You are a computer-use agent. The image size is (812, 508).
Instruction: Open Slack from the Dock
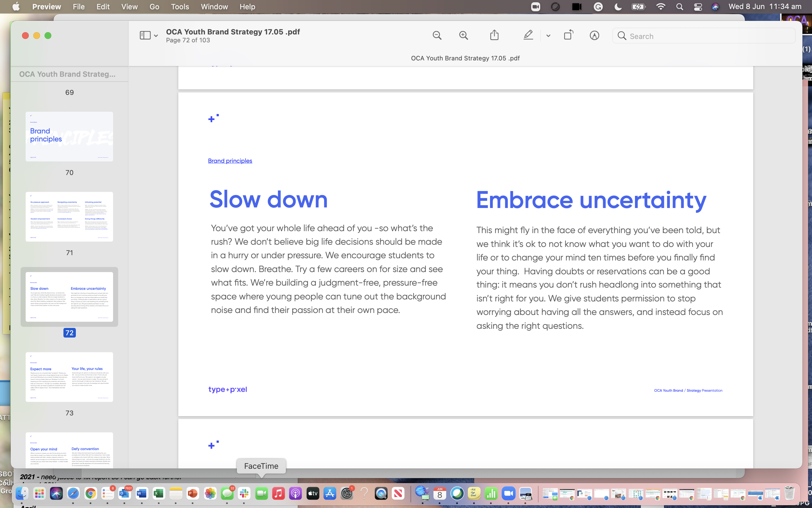[x=244, y=493]
